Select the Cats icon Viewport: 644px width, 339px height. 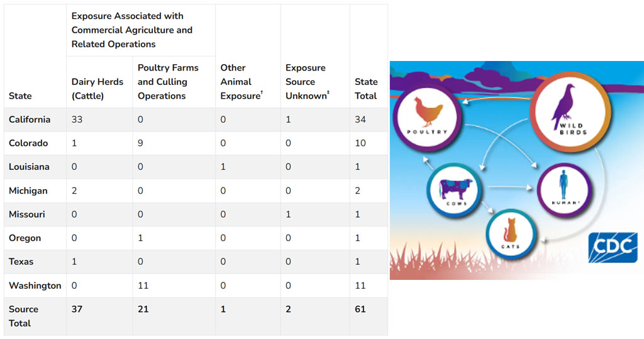point(509,234)
